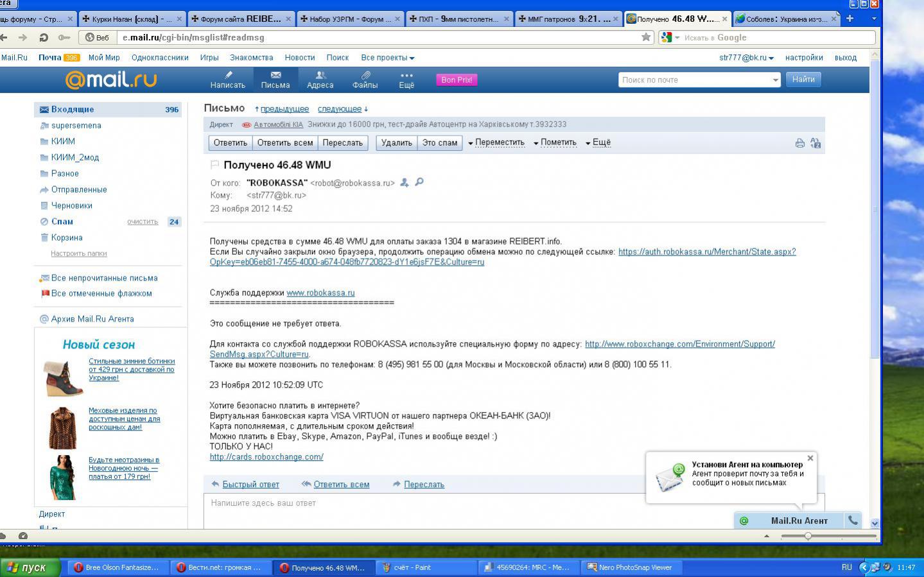Viewport: 924px width, 577px height.
Task: Switch to the Соболев: Украина browser tab
Action: (785, 19)
